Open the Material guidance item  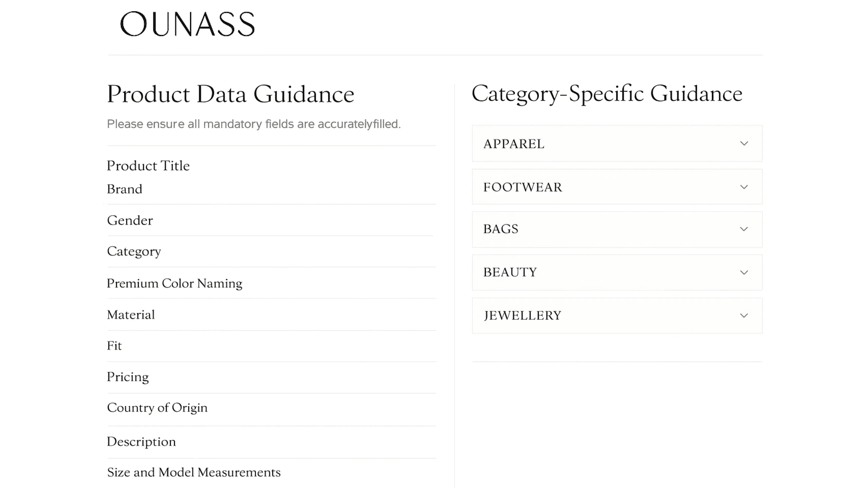pos(131,314)
